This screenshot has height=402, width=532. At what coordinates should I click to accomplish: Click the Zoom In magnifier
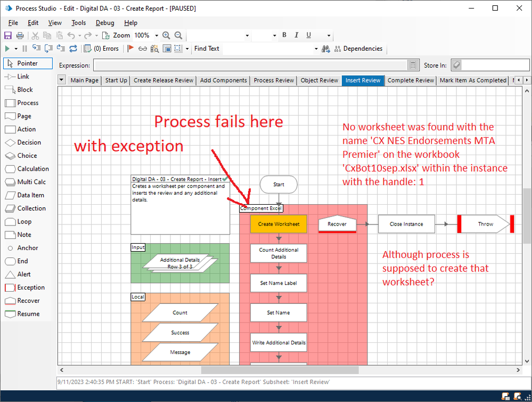166,36
